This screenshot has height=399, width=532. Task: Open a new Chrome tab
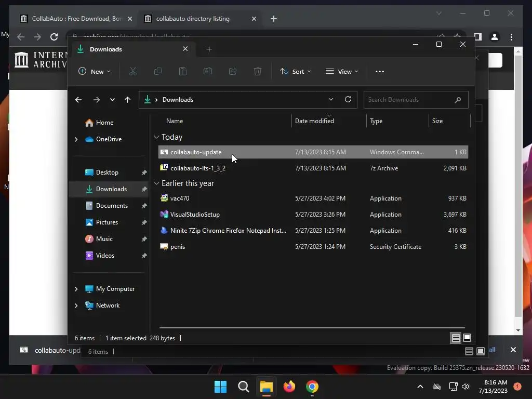(274, 19)
